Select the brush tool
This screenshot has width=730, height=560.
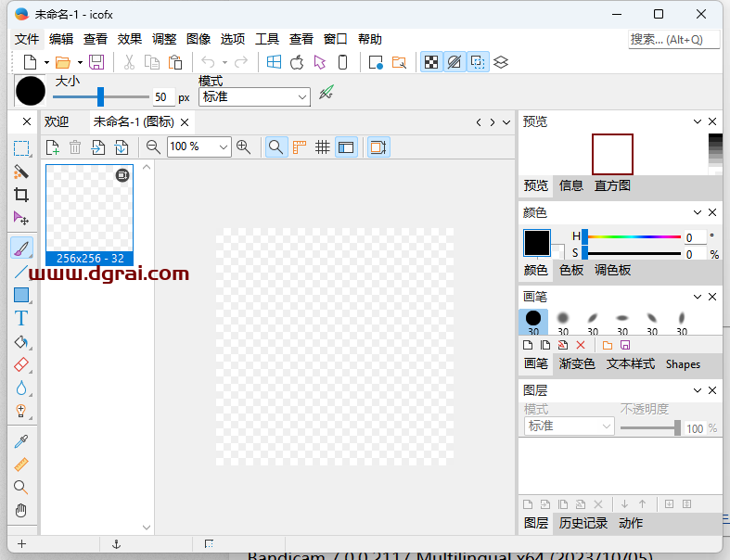point(21,248)
